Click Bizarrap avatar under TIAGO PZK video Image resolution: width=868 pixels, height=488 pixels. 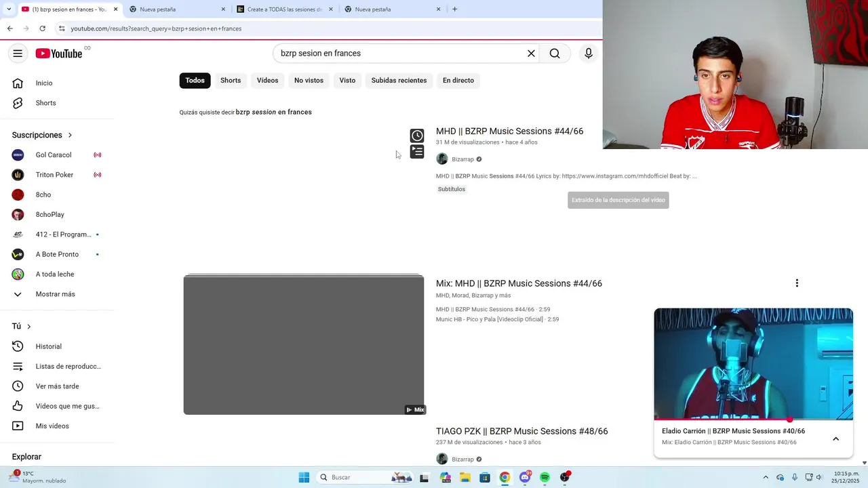(x=442, y=459)
